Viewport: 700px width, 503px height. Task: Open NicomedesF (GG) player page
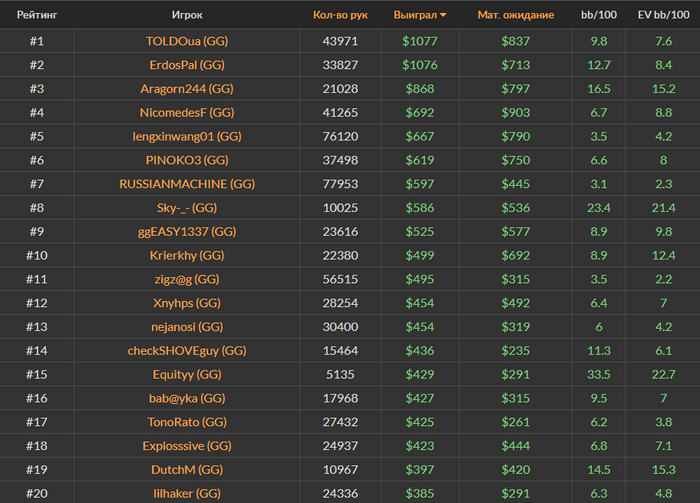click(187, 112)
